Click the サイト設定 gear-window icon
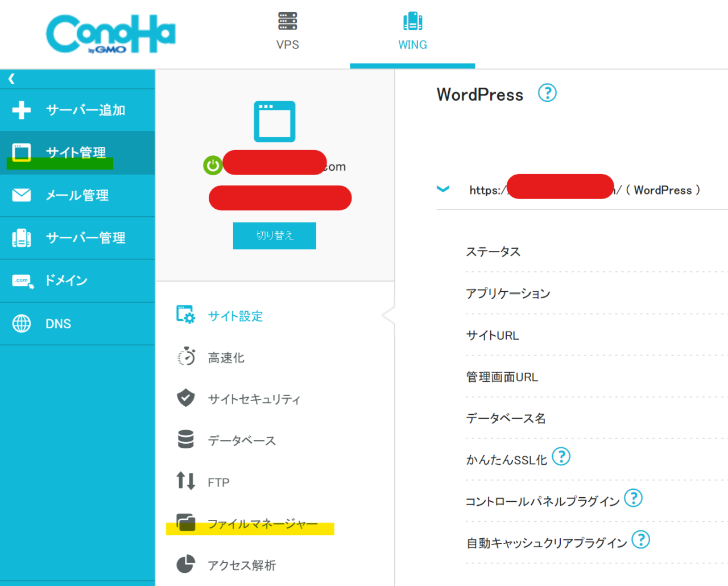728x586 pixels. coord(185,315)
